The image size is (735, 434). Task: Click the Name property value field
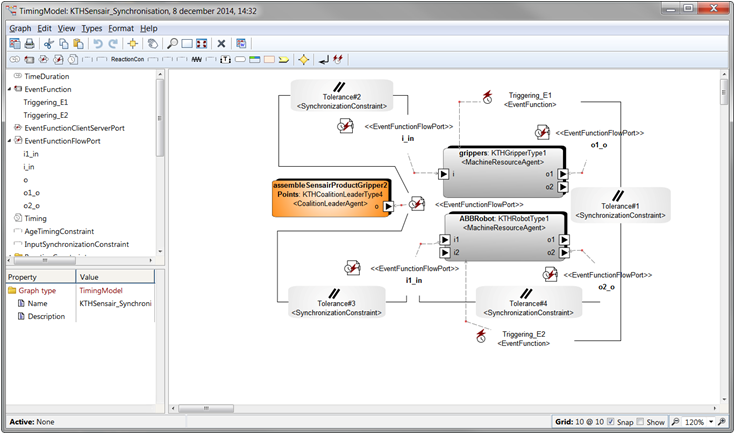point(115,304)
